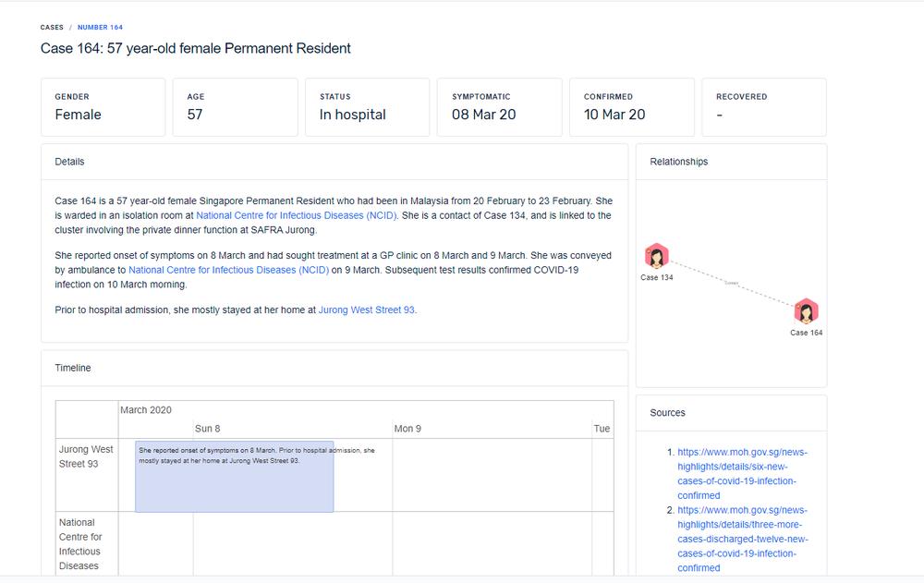This screenshot has width=924, height=583.
Task: Click the Sun 8 timeline date header
Action: pos(207,429)
